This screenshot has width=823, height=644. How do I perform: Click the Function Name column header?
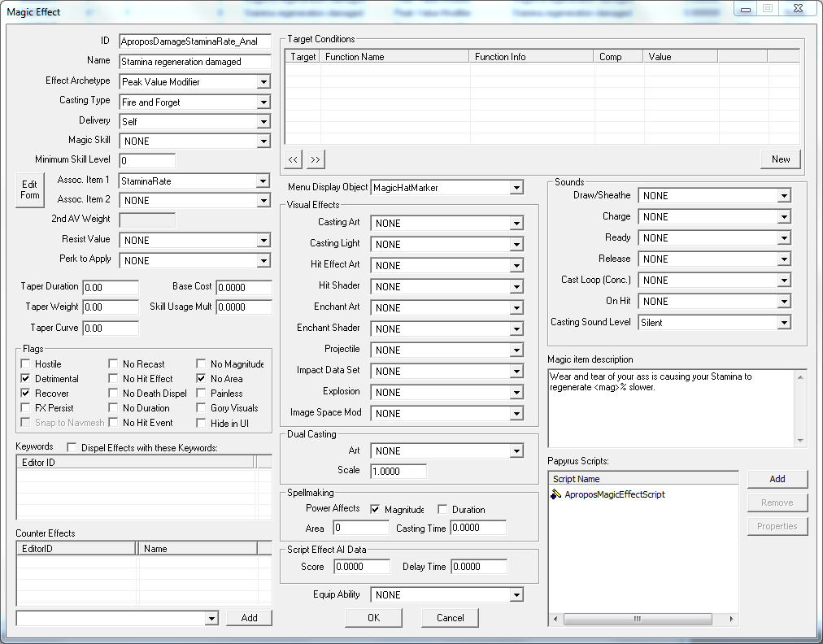click(x=394, y=57)
